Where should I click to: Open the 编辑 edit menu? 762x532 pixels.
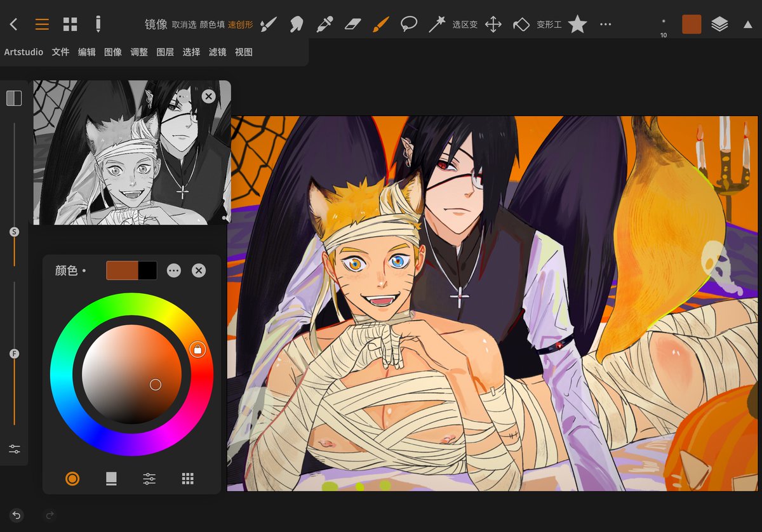click(86, 52)
